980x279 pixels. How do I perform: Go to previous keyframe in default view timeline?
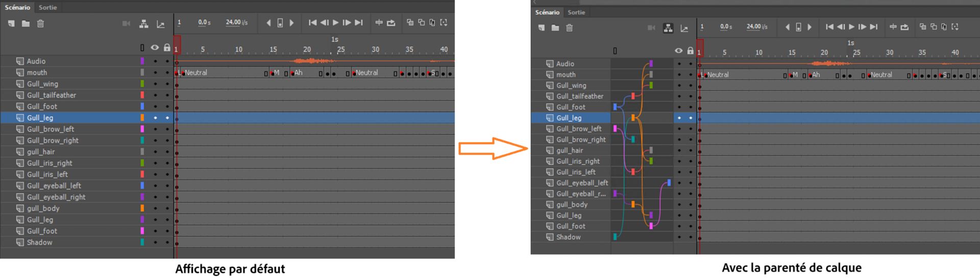click(x=268, y=23)
